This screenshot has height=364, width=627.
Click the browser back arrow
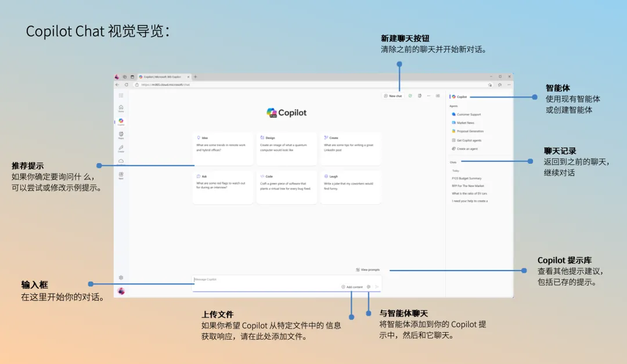pos(117,85)
